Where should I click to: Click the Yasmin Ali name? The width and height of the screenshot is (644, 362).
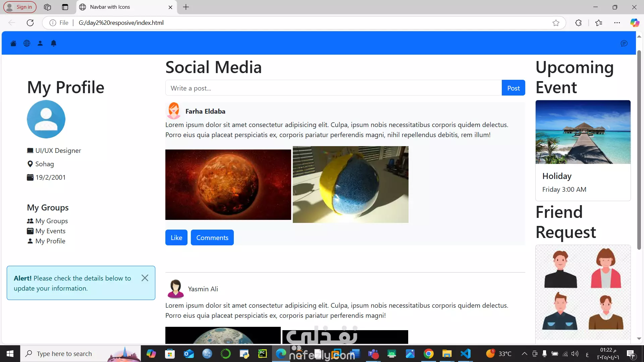203,289
